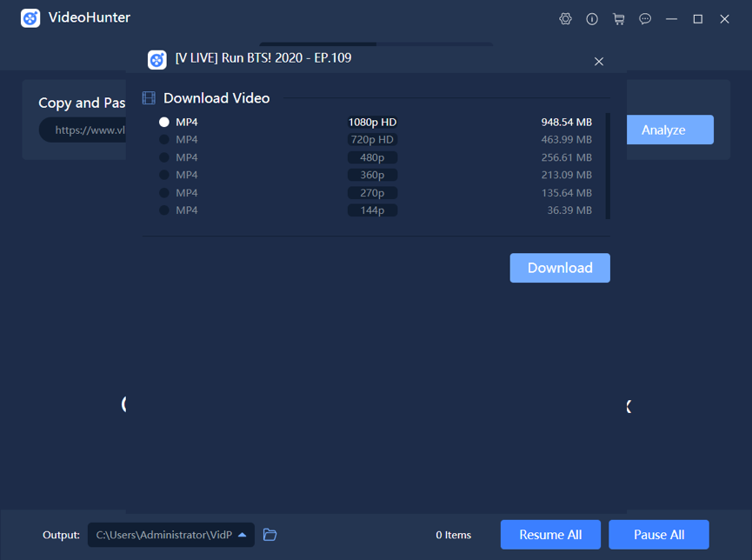Screen dimensions: 752x560
Task: Click the 270p resolution label
Action: tap(372, 192)
